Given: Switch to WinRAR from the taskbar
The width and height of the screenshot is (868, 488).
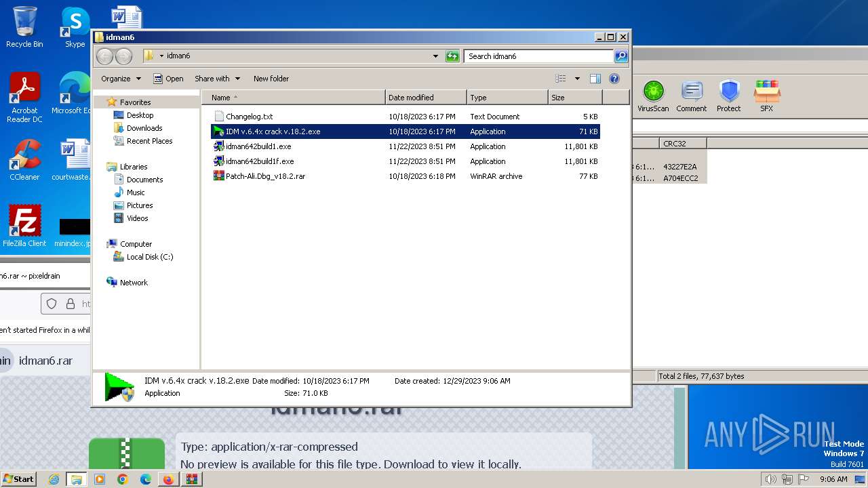Looking at the screenshot, I should [x=191, y=479].
